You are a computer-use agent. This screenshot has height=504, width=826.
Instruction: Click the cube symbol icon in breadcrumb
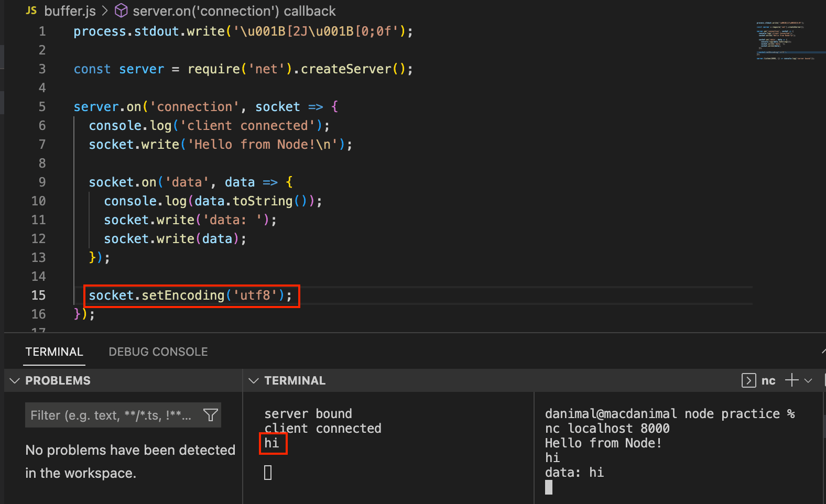(121, 10)
